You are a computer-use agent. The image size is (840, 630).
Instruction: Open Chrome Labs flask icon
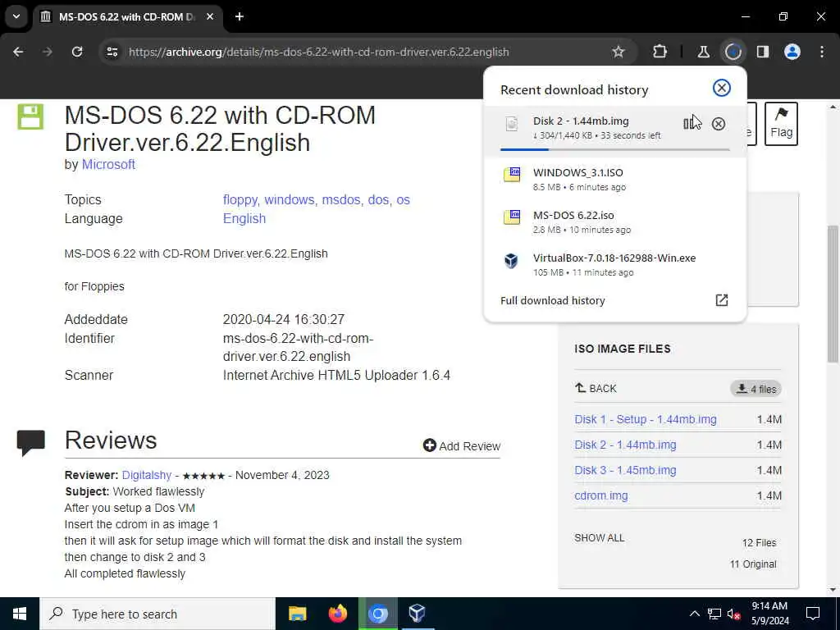point(703,52)
